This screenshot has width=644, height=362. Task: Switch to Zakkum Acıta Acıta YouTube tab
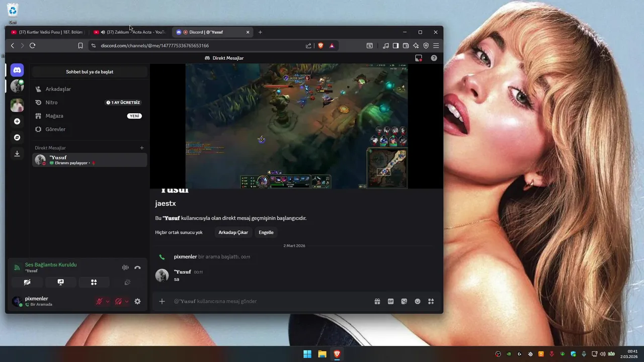(x=130, y=32)
